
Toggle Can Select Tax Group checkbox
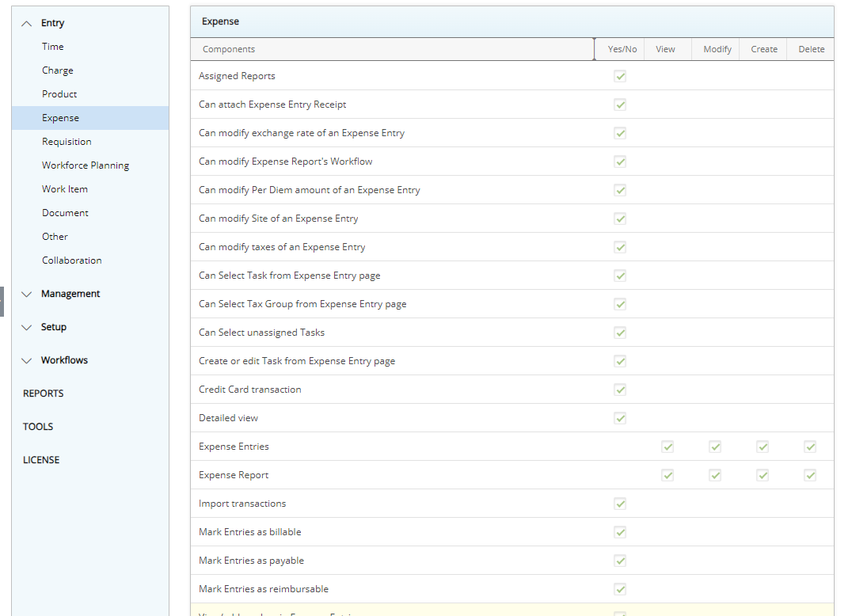[620, 304]
